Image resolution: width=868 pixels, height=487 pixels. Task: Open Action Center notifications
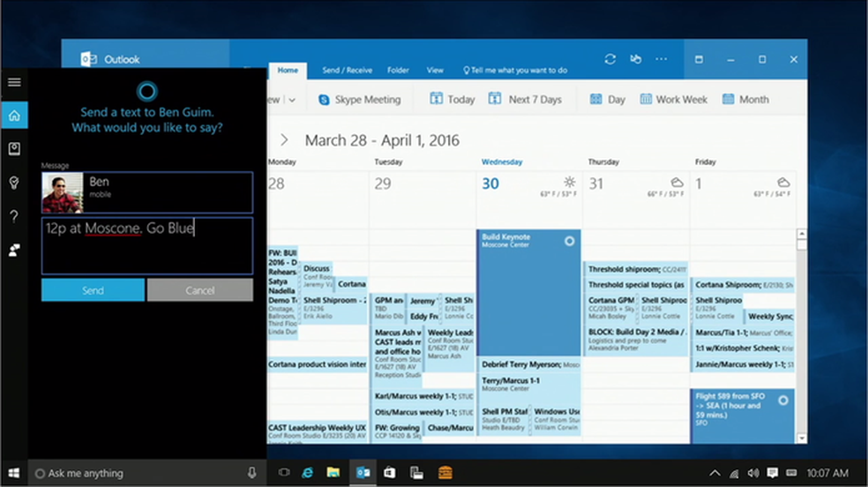(x=772, y=473)
